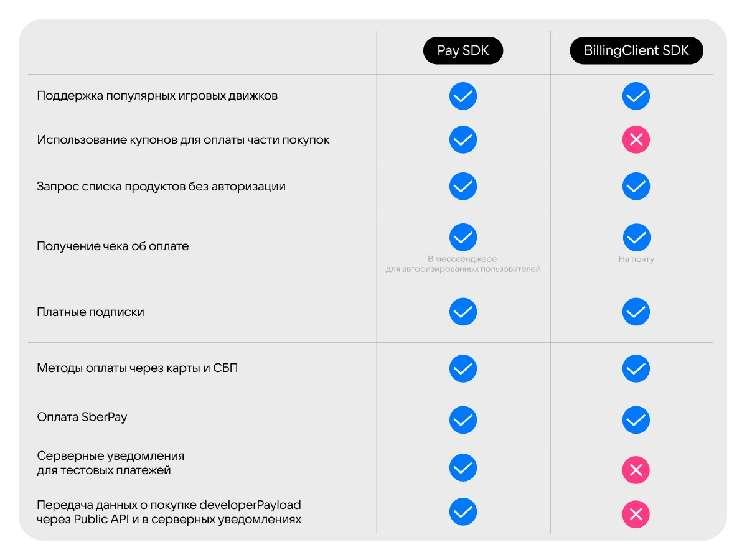The height and width of the screenshot is (560, 747).
Task: Click Pay SDK checkmark for developerPayload row
Action: (x=463, y=512)
